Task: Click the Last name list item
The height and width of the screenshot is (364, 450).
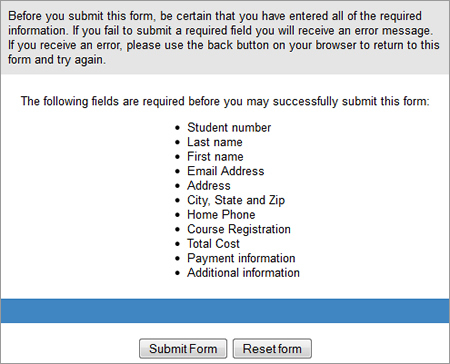Action: coord(215,142)
